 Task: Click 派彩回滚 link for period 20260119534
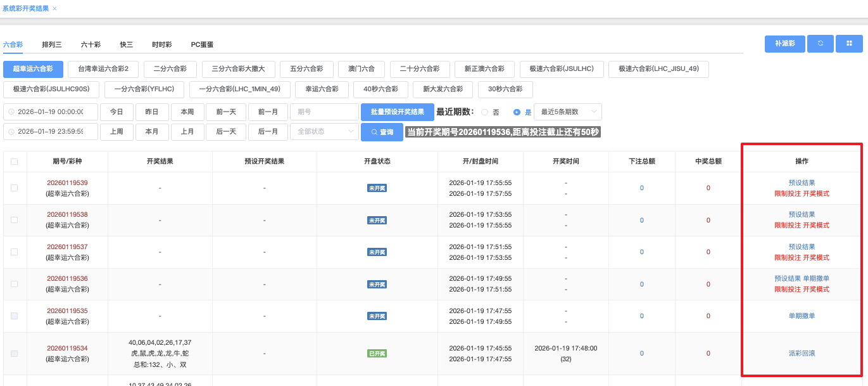802,353
